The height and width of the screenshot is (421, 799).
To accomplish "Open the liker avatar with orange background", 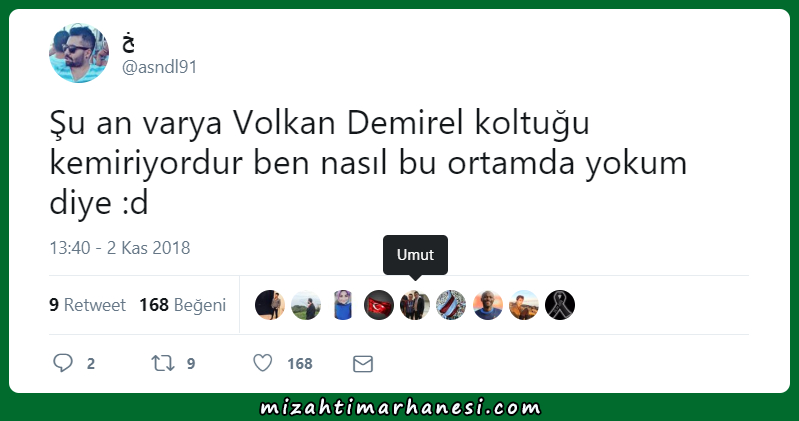I will [488, 305].
